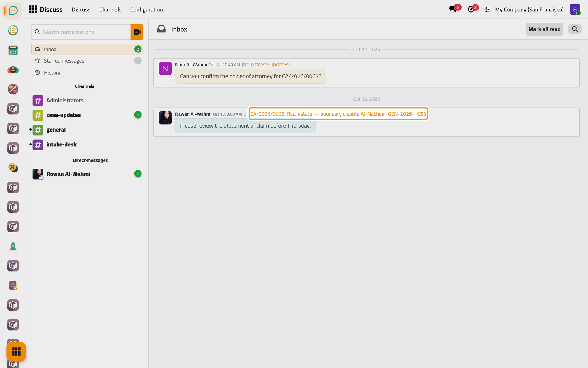
Task: Click the orange apps grid launcher
Action: [x=16, y=351]
